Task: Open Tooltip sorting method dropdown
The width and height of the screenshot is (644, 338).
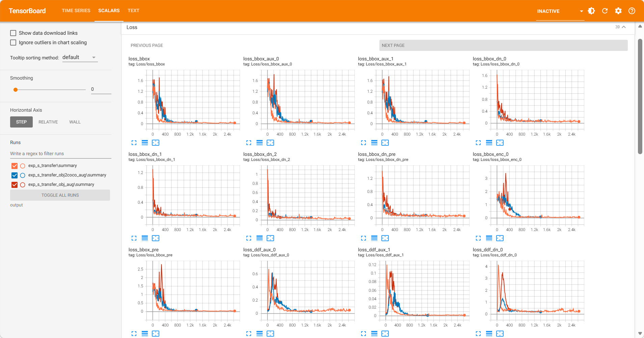Action: (x=80, y=58)
